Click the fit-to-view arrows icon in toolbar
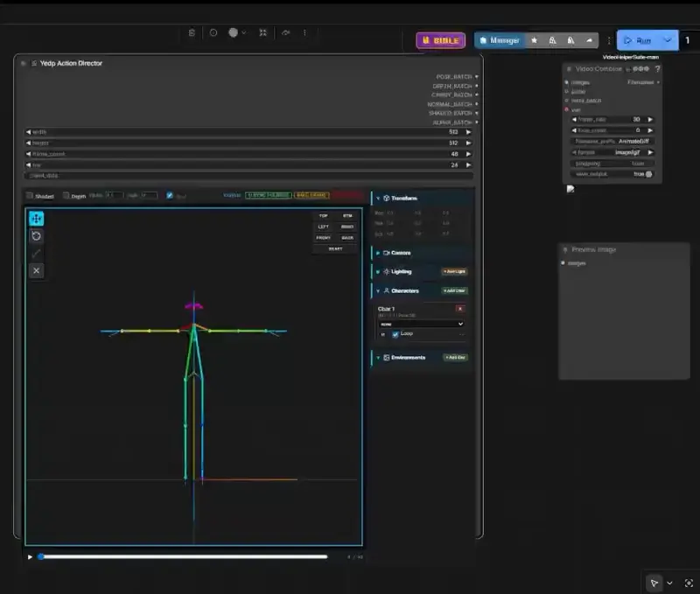The width and height of the screenshot is (700, 594). tap(263, 32)
